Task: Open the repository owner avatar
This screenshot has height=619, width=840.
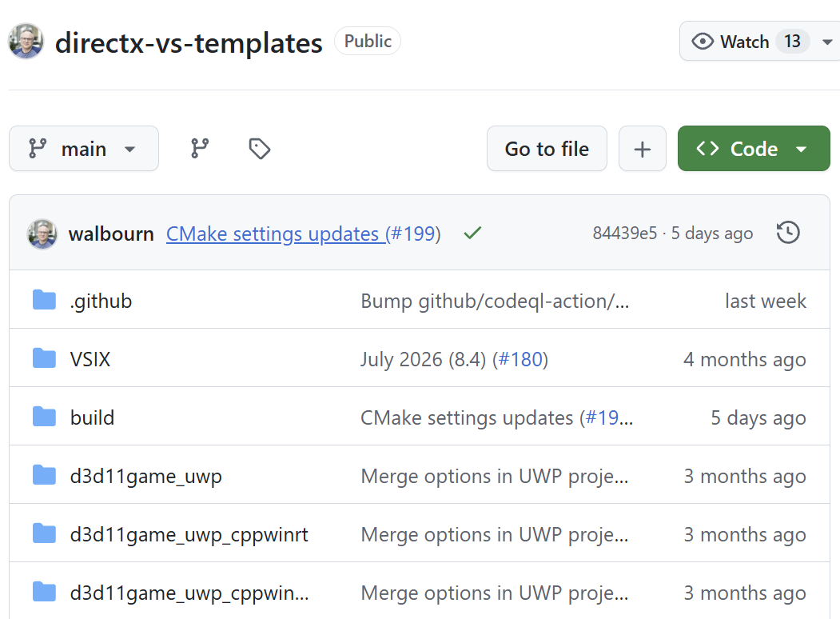Action: click(x=26, y=42)
